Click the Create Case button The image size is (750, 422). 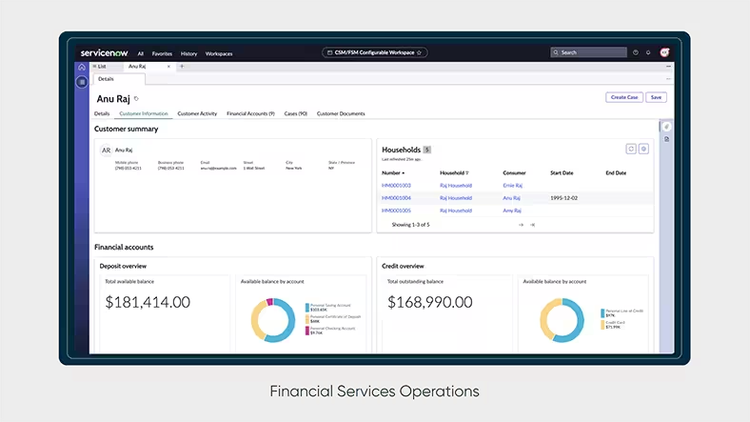(x=624, y=97)
